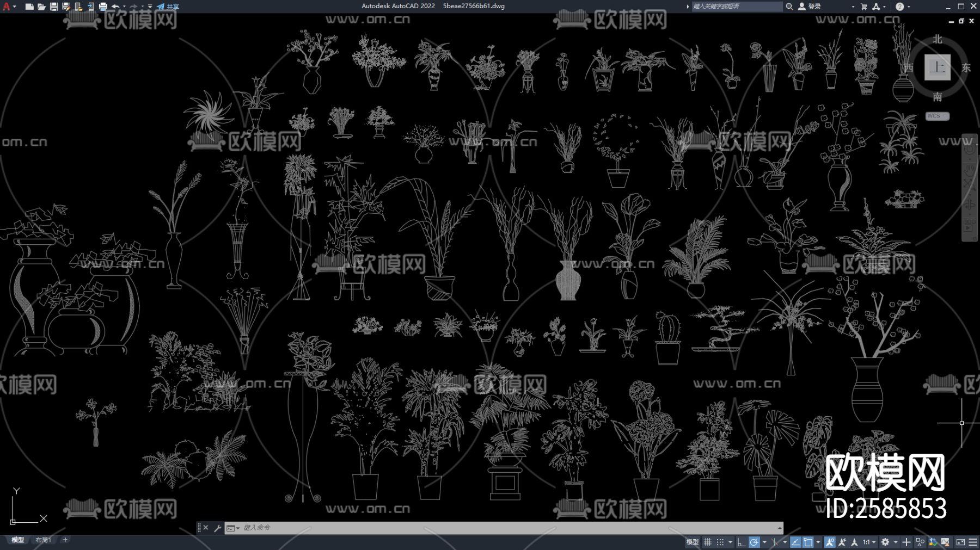The width and height of the screenshot is (980, 550).
Task: Open the Autodesk App Store cart
Action: coord(864,7)
